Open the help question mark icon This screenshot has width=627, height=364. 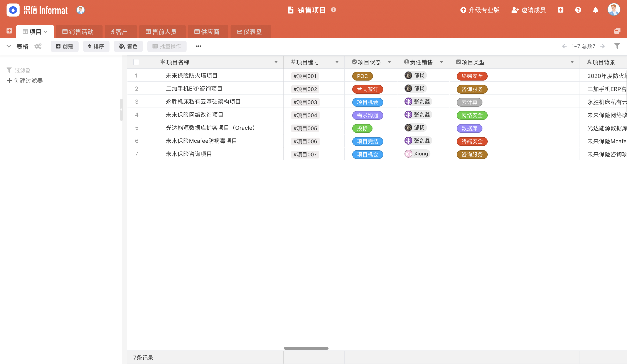tap(578, 10)
